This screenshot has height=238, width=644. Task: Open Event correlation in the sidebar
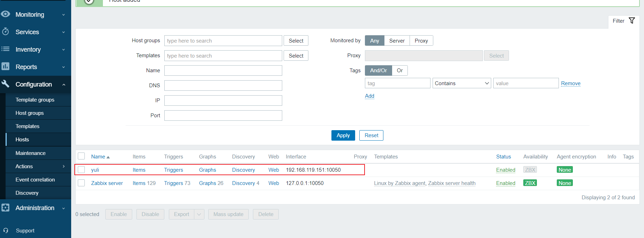pos(35,180)
